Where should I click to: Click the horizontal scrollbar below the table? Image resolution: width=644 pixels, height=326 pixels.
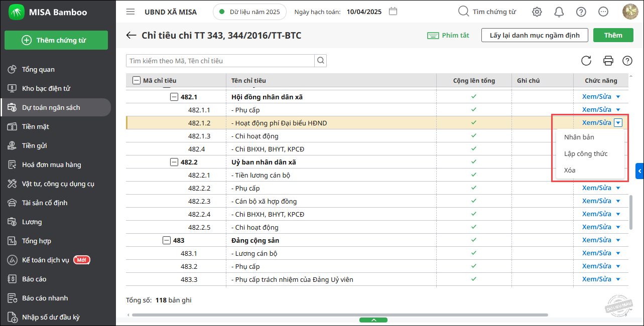[x=339, y=315]
